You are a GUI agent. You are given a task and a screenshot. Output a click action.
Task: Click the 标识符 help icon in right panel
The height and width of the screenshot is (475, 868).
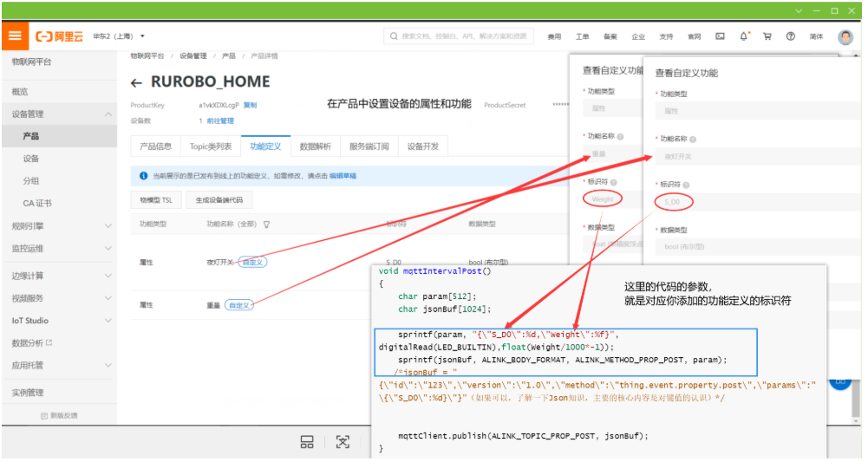coord(686,185)
